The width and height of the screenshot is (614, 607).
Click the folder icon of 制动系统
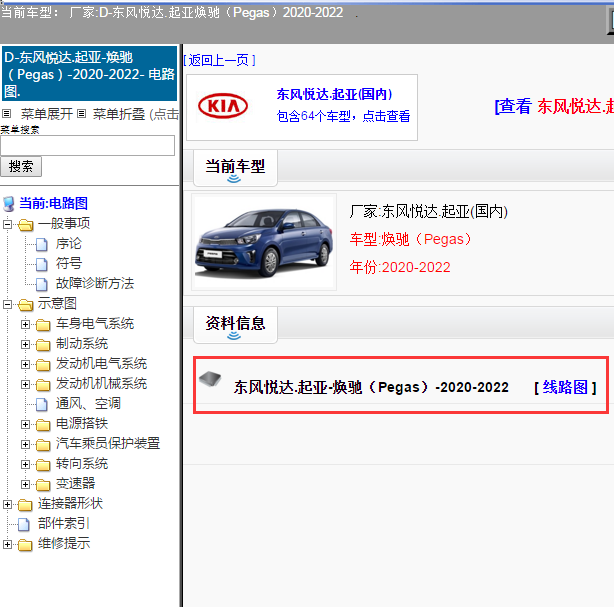(43, 345)
